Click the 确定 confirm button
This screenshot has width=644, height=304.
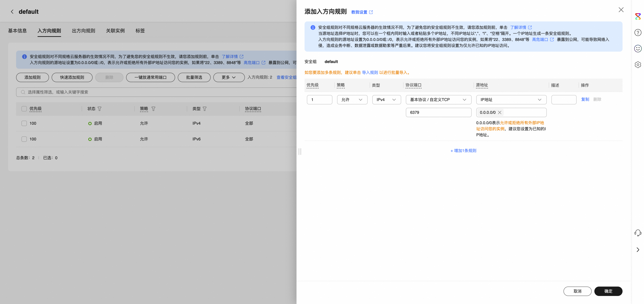coord(608,291)
